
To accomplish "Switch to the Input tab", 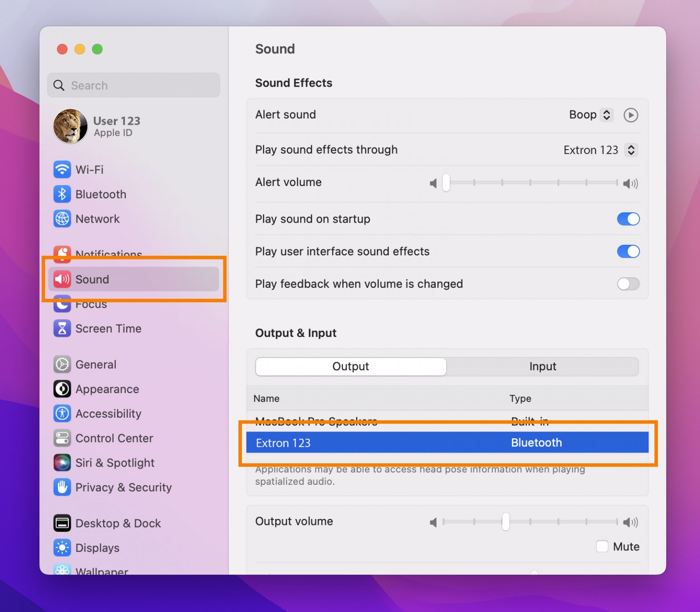I will (543, 366).
